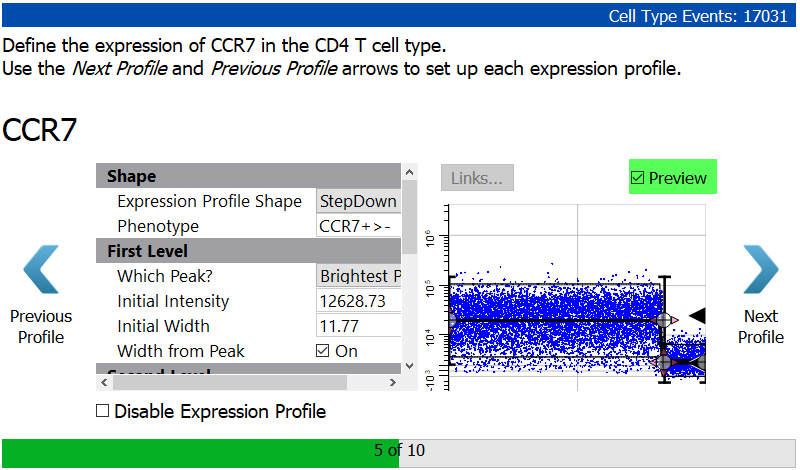Click the black triangle threshold marker
This screenshot has height=470, width=800.
coord(697,316)
